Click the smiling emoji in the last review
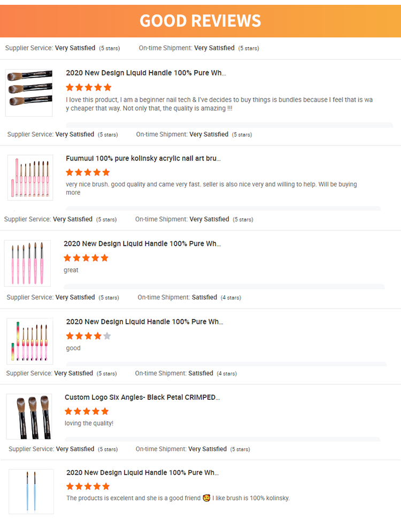The height and width of the screenshot is (532, 401). [x=206, y=498]
